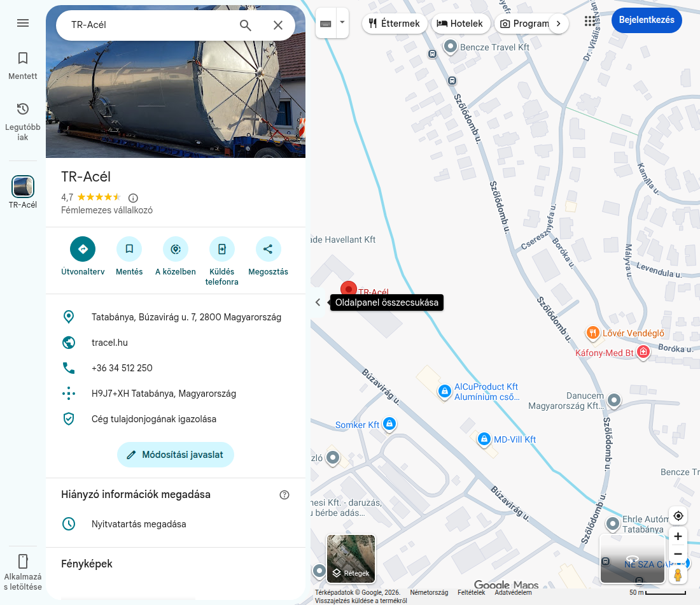This screenshot has width=700, height=605.
Task: Open keyboard input tools dropdown arrow
Action: 342,22
